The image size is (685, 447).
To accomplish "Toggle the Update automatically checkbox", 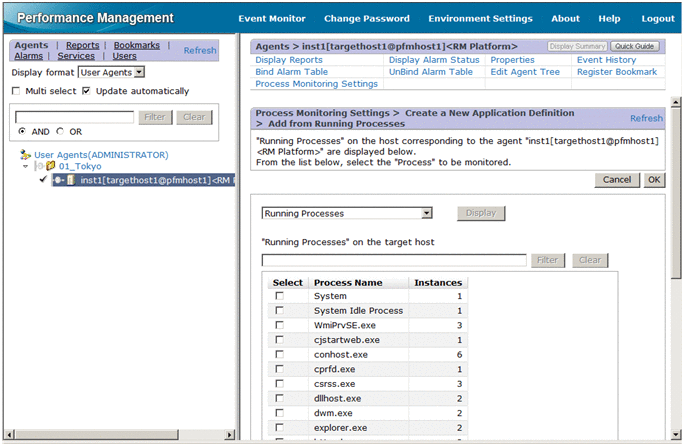I will 87,92.
